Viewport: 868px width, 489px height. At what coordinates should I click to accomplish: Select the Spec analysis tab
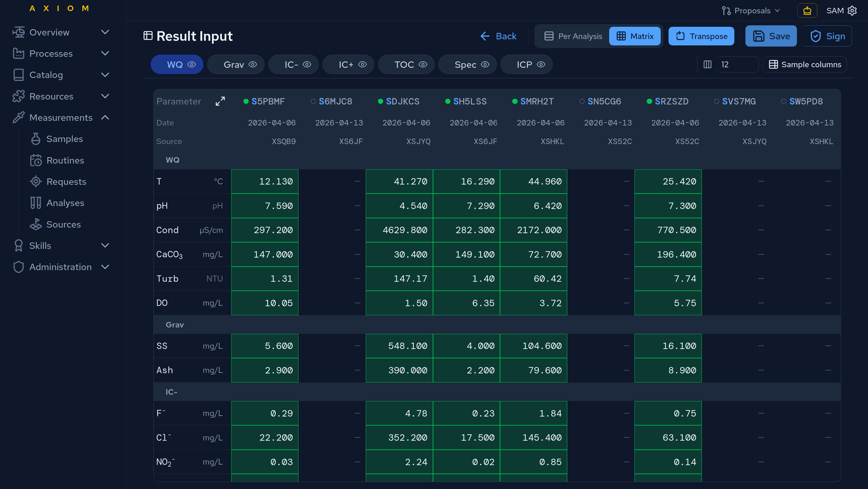(465, 64)
